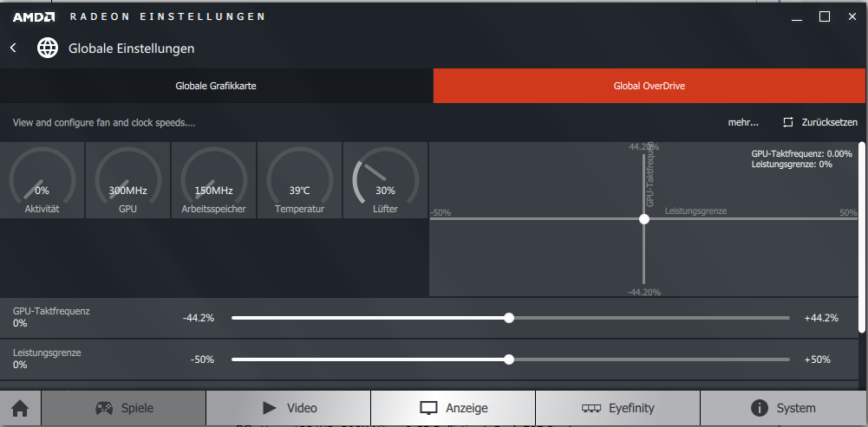Click 'View and configure fan and clock speeds' text

click(x=104, y=123)
